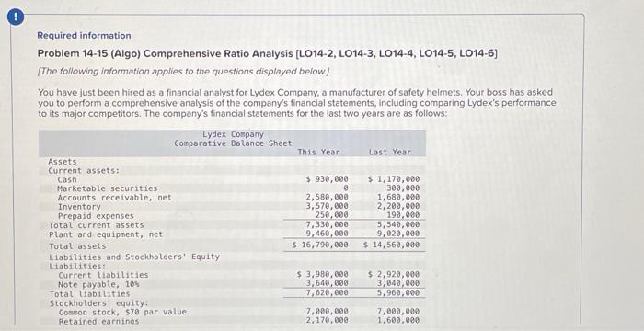This screenshot has width=644, height=331.
Task: Click the Marketable securities row label
Action: tap(108, 188)
